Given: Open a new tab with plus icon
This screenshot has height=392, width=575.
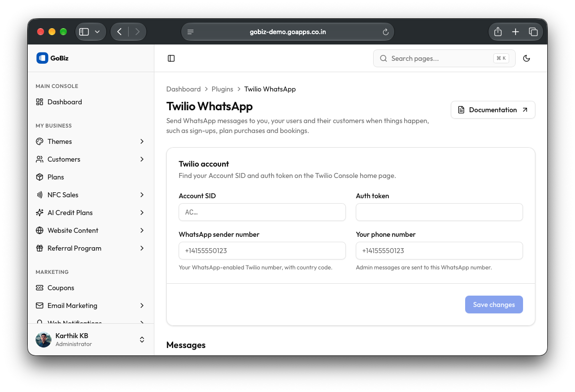Looking at the screenshot, I should 516,32.
